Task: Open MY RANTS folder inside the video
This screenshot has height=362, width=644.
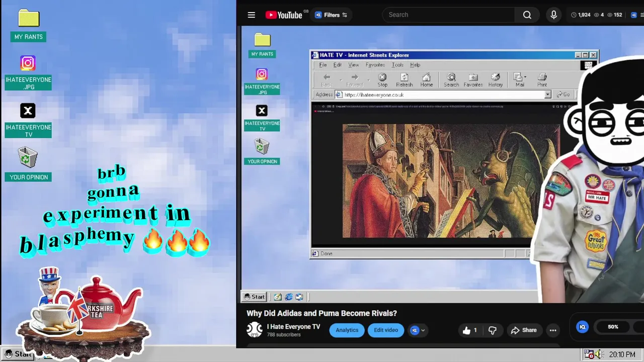Action: point(262,45)
